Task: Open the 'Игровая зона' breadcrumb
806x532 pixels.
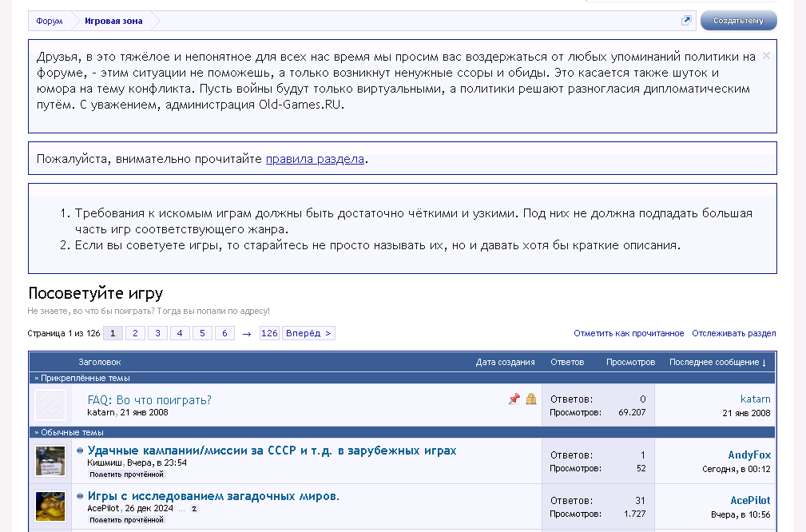Action: tap(113, 21)
